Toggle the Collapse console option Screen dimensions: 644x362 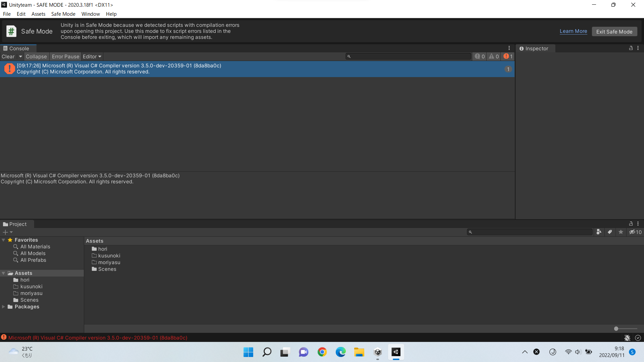(x=36, y=56)
